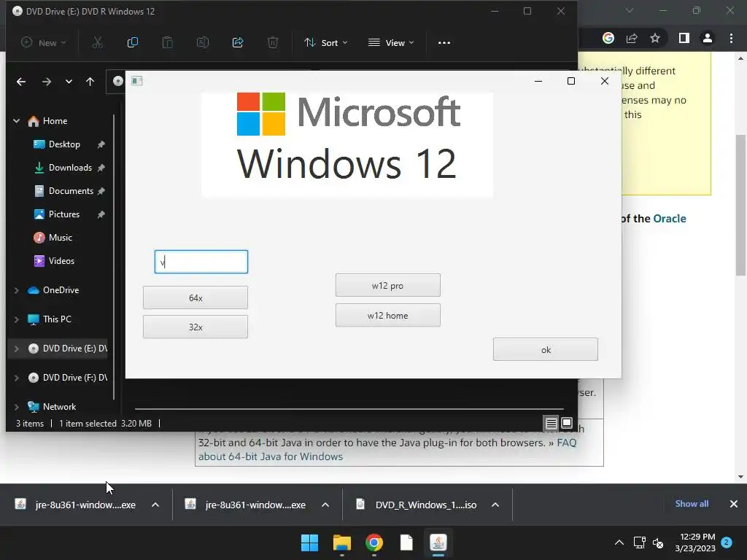The width and height of the screenshot is (747, 560).
Task: Click the Paste icon in Explorer toolbar
Action: 167,42
